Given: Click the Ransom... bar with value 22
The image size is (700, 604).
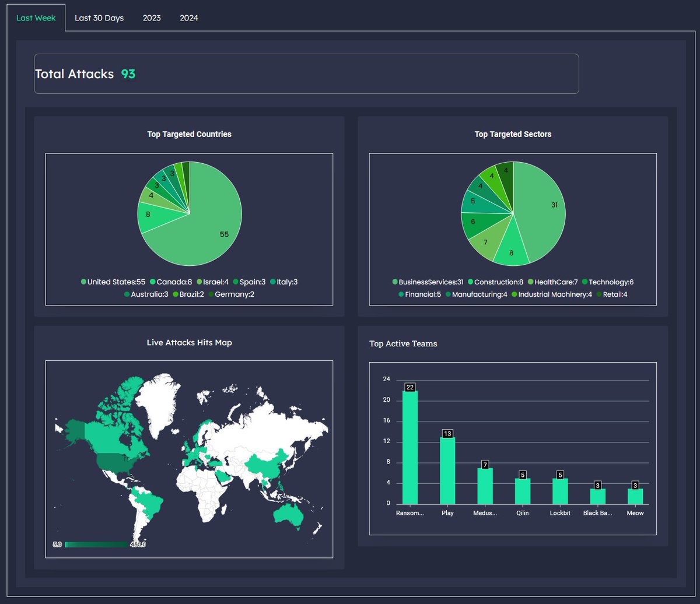Looking at the screenshot, I should point(410,447).
